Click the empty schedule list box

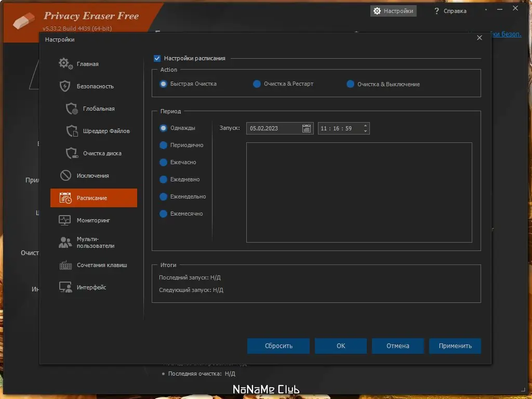(359, 192)
